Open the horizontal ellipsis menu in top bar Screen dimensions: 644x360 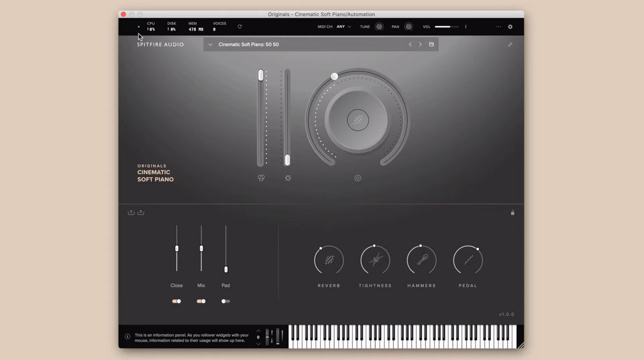tap(498, 27)
